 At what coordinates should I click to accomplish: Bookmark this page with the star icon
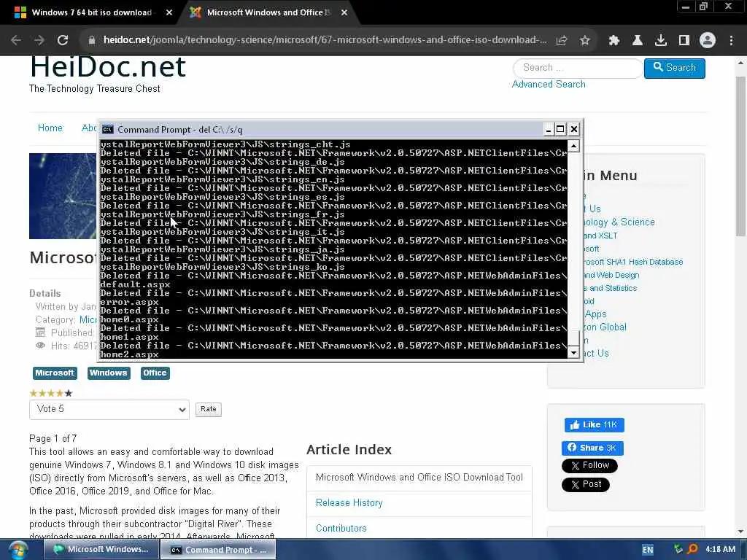point(585,41)
